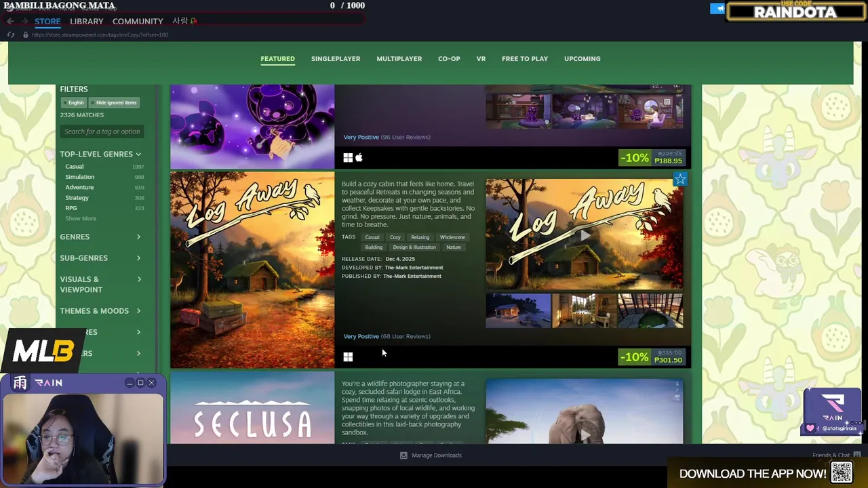This screenshot has height=488, width=868.
Task: Click the Manage Downloads icon
Action: [403, 455]
